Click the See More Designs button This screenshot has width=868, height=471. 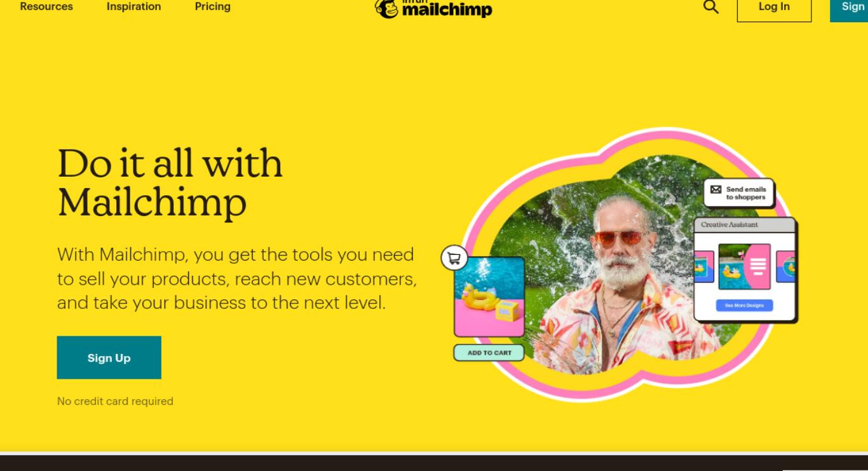744,306
